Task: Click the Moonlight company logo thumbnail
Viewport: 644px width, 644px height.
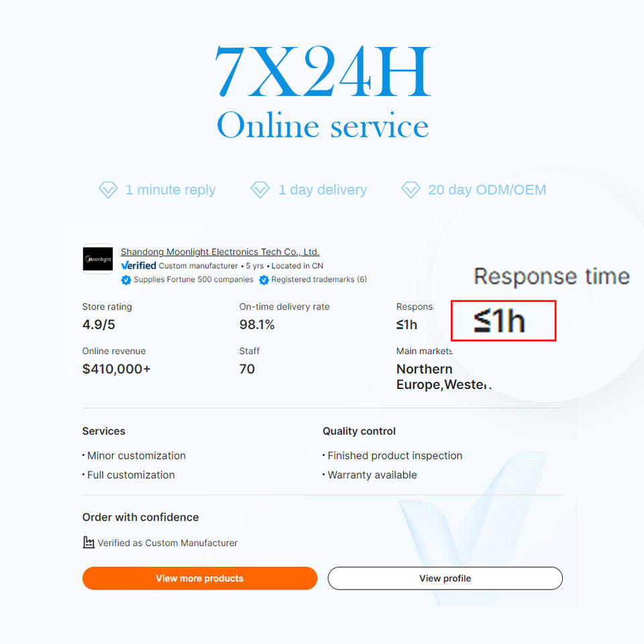Action: click(98, 259)
